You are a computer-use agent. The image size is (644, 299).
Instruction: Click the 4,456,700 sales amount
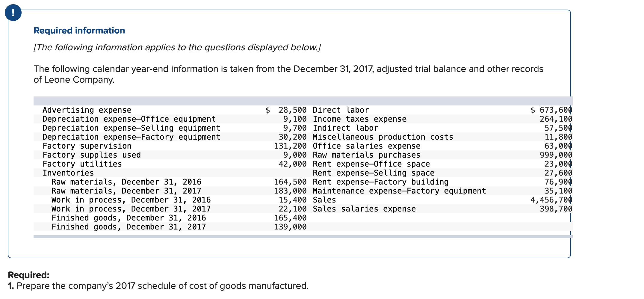pyautogui.click(x=551, y=200)
